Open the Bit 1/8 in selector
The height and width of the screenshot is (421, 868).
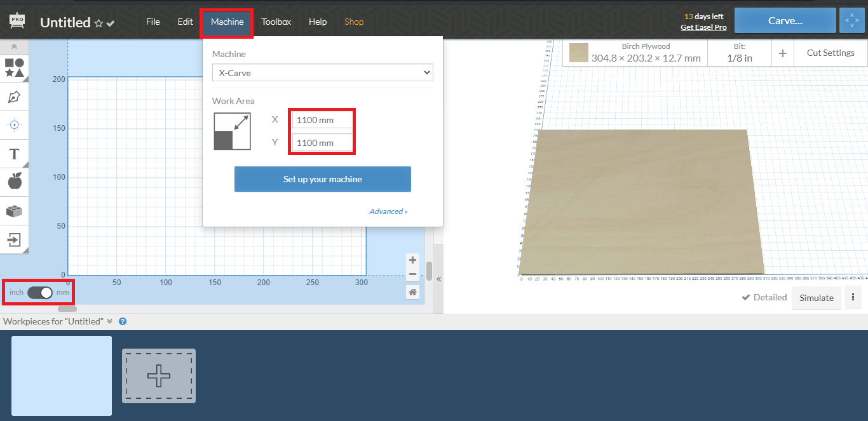coord(740,53)
